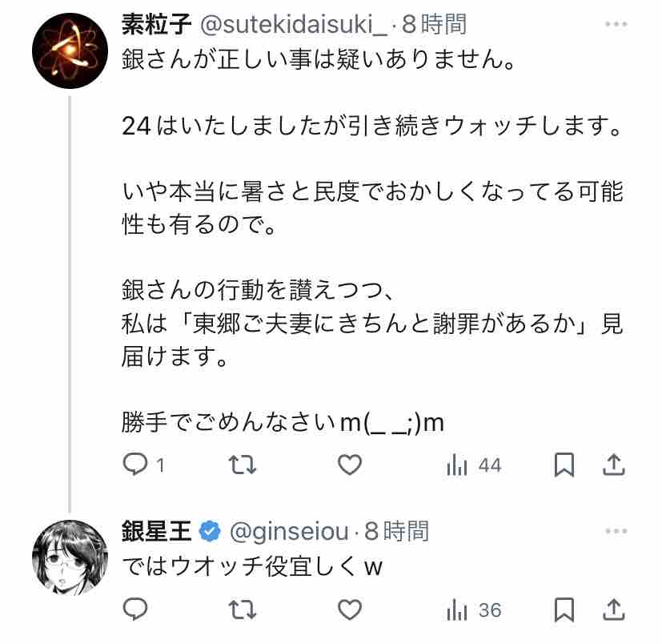Image resolution: width=662 pixels, height=644 pixels.
Task: Open the @sutekidaisuki_ handle link
Action: point(292,25)
